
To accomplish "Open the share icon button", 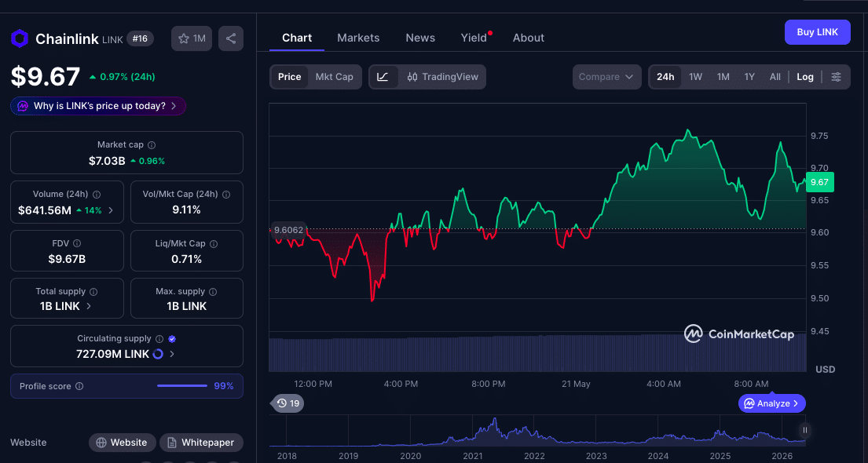I will pyautogui.click(x=231, y=38).
